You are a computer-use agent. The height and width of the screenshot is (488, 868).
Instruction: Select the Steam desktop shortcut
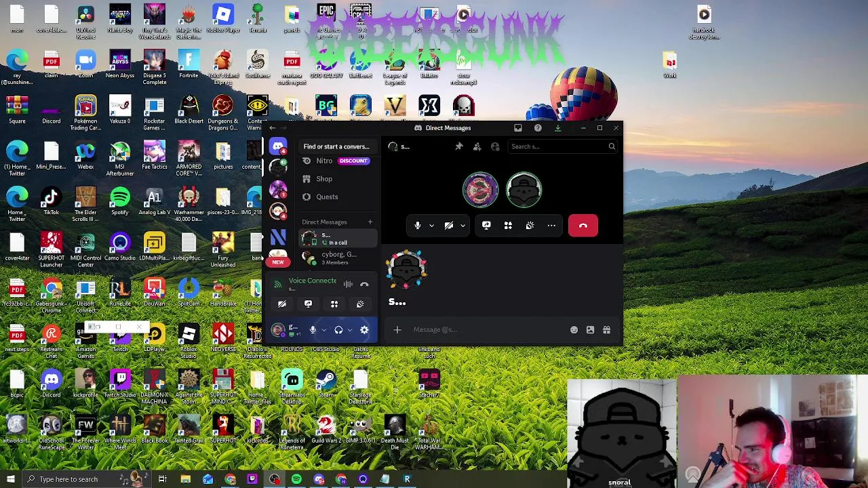point(326,384)
